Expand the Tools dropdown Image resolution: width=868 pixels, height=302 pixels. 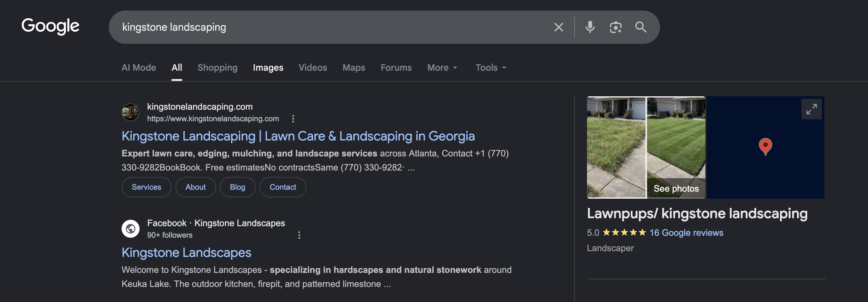pos(491,68)
